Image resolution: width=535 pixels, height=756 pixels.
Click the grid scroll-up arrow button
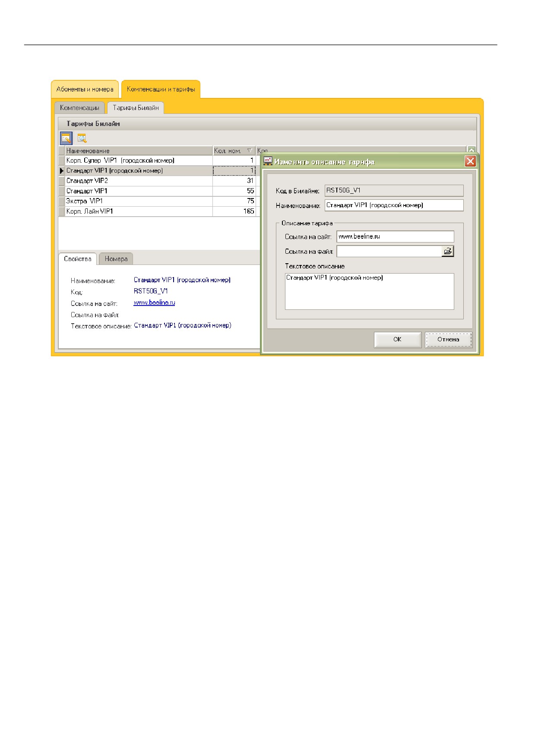pyautogui.click(x=471, y=150)
